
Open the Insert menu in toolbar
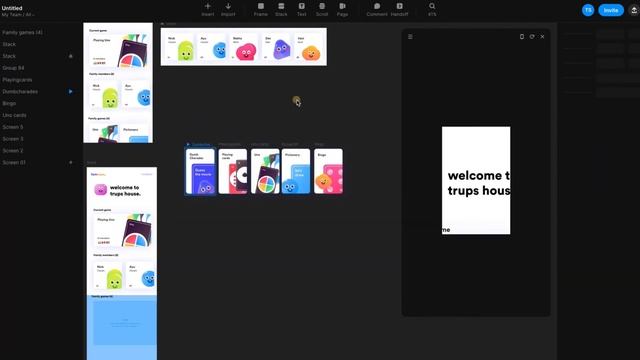[207, 9]
